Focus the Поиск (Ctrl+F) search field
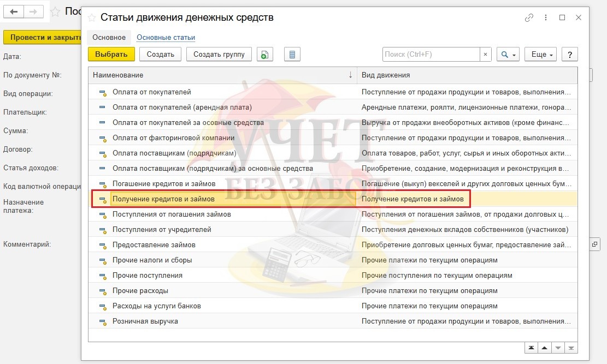 point(431,54)
